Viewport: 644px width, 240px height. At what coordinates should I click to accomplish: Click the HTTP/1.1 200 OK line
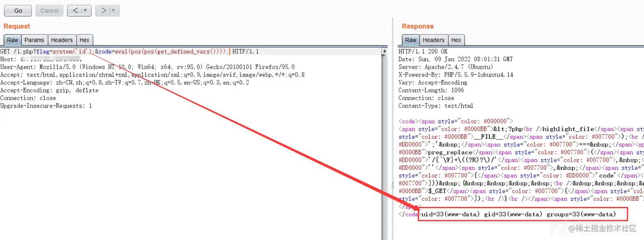[423, 51]
